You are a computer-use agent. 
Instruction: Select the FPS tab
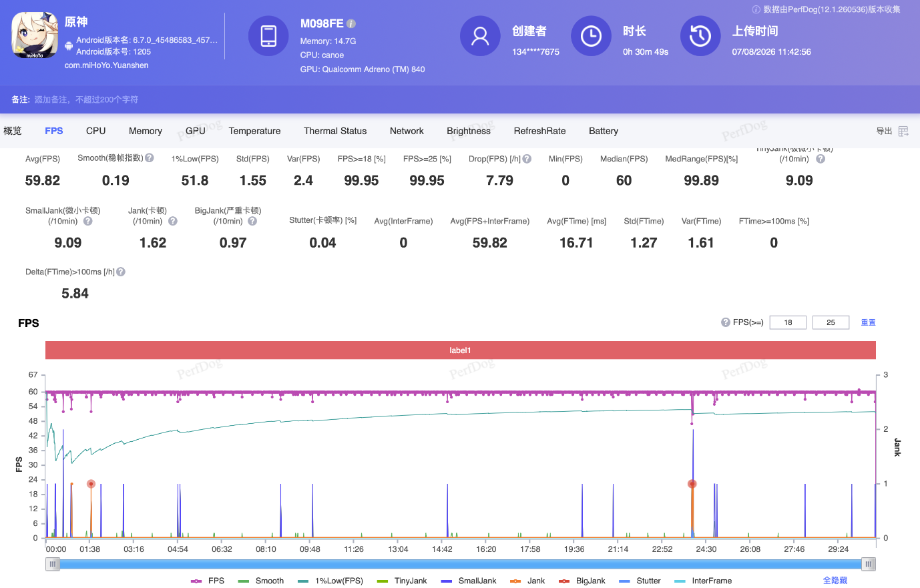[x=54, y=131]
